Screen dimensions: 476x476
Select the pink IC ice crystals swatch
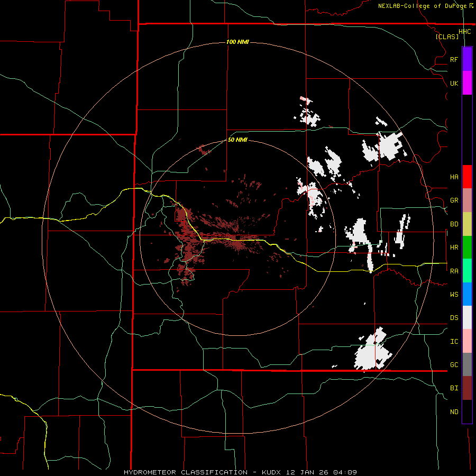point(467,341)
